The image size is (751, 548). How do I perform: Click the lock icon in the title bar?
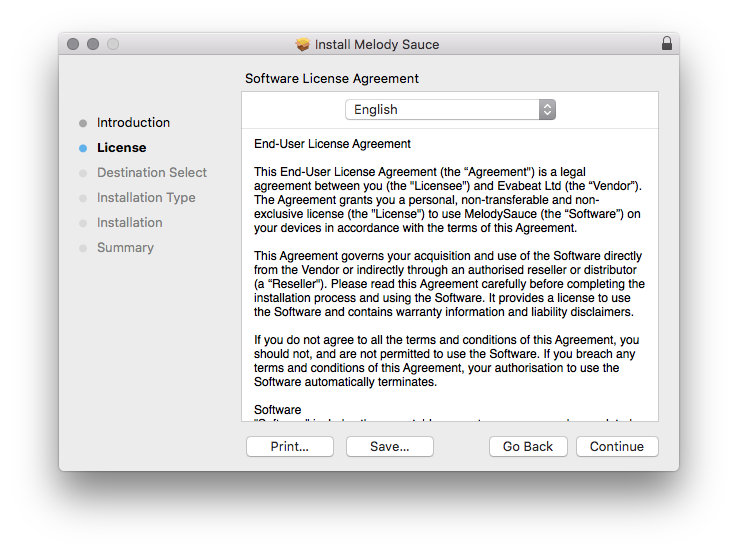tap(666, 44)
